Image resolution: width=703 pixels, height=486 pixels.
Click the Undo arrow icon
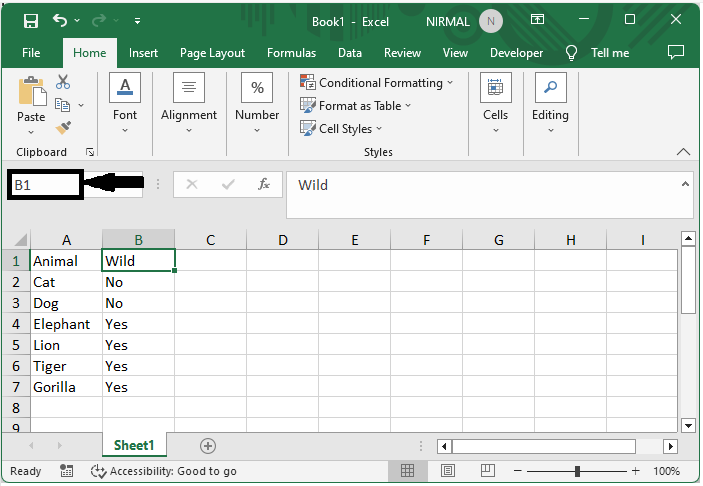pos(61,20)
